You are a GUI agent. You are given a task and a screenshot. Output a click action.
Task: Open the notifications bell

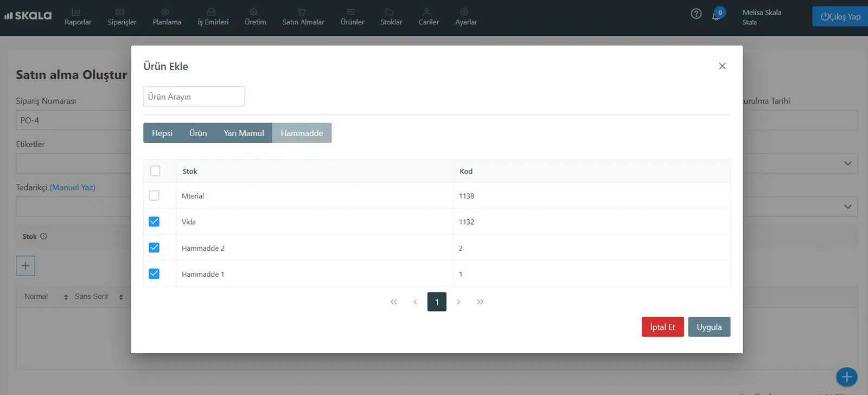click(717, 15)
